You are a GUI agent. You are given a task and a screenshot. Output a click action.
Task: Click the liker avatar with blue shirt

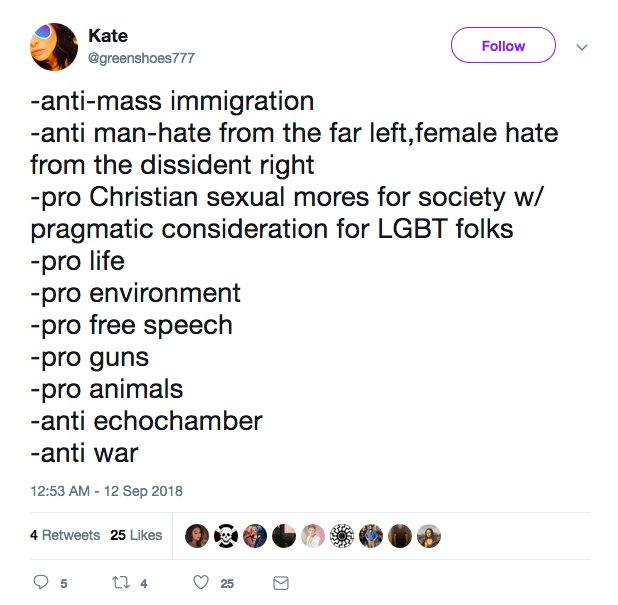(x=371, y=536)
